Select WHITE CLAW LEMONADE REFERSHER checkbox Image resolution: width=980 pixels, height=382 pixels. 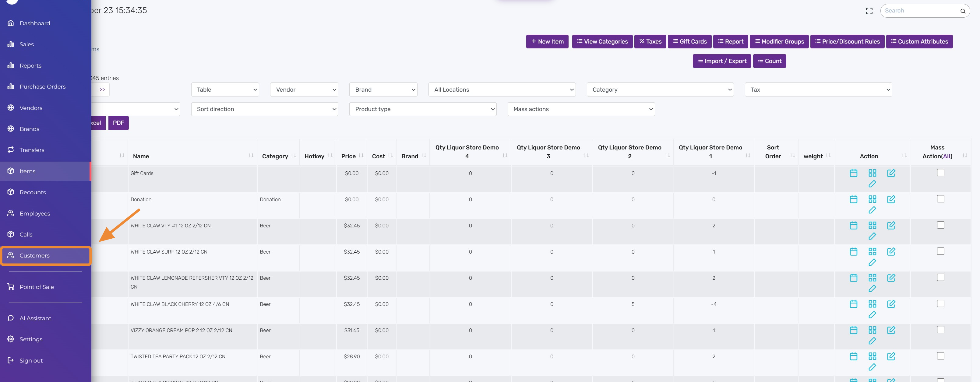(x=940, y=278)
